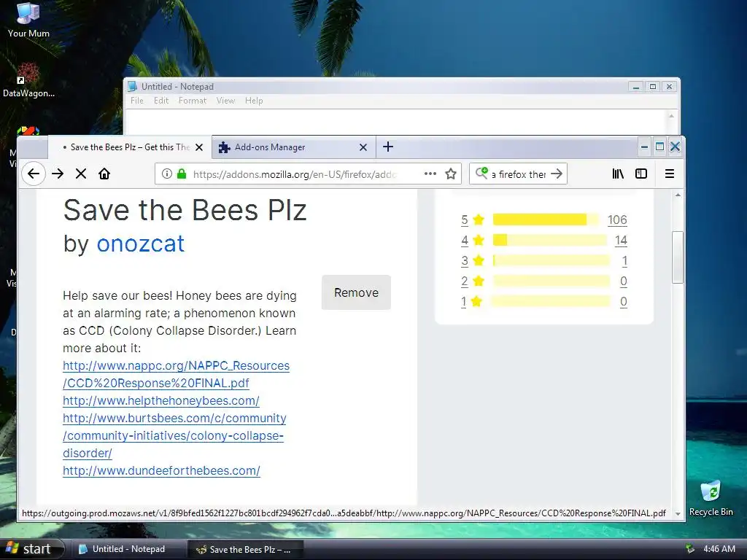
Task: Click the three-star rating bar
Action: [551, 260]
